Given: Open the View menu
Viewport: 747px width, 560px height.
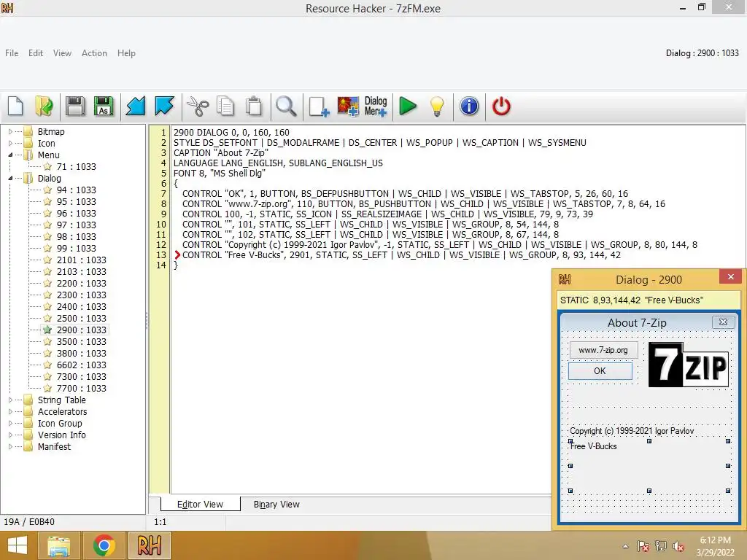Looking at the screenshot, I should point(62,52).
